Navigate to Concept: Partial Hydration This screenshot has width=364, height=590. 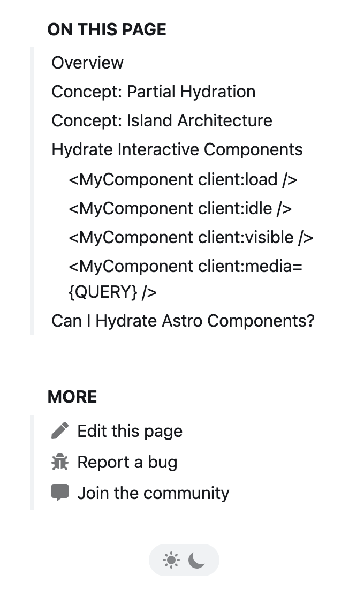point(154,92)
